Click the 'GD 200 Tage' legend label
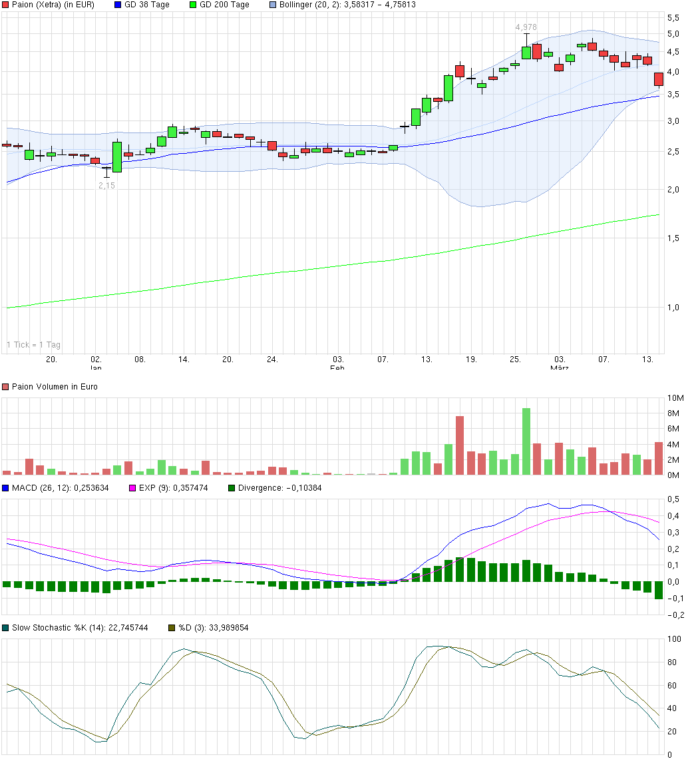The width and height of the screenshot is (700, 763). pos(224,5)
